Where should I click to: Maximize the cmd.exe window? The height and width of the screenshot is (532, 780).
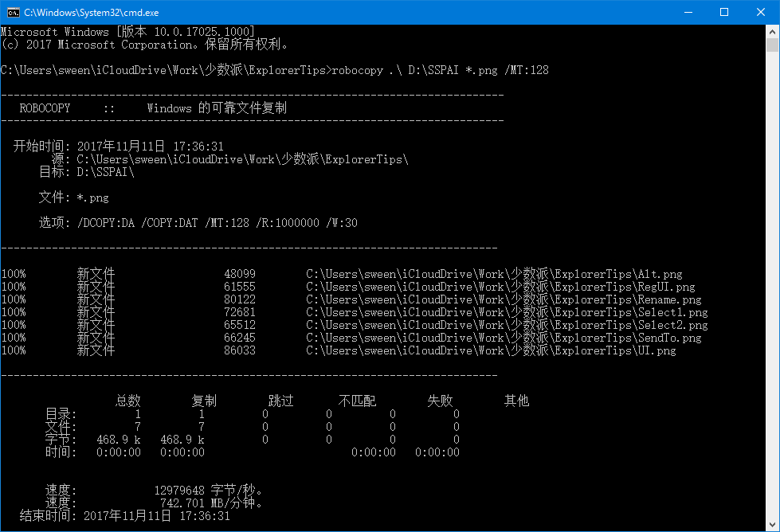click(x=724, y=13)
